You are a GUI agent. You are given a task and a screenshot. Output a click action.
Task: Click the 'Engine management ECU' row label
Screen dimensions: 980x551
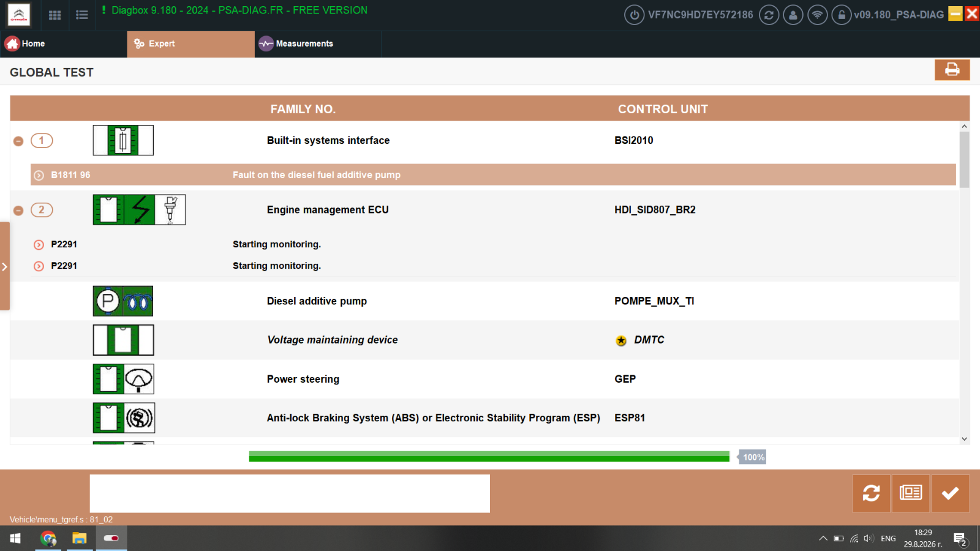tap(328, 209)
